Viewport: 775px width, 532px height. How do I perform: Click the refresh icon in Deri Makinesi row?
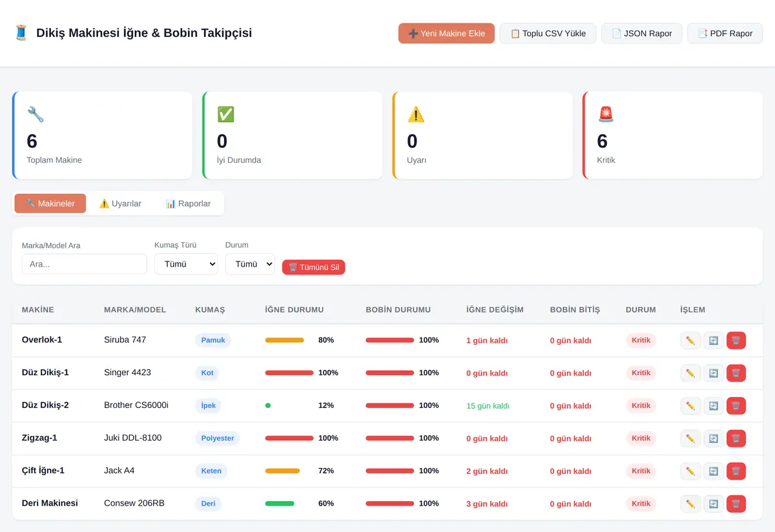(714, 504)
